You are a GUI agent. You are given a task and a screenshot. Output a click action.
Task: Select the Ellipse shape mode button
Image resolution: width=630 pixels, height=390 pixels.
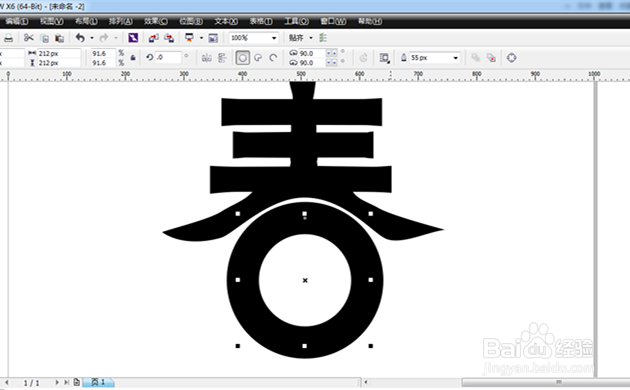tap(242, 58)
